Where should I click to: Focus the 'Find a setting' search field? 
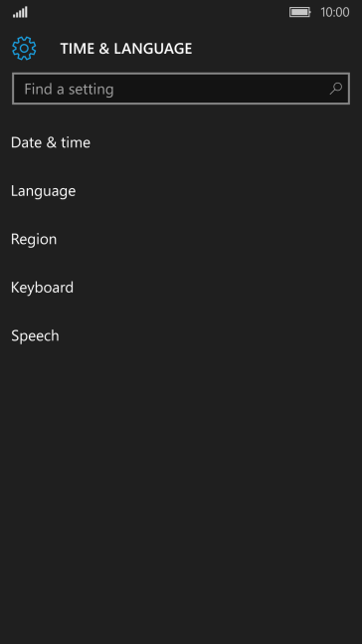pos(181,89)
